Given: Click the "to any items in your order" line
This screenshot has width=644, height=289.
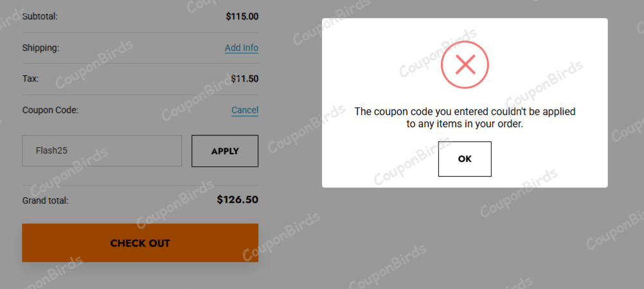Looking at the screenshot, I should 465,124.
